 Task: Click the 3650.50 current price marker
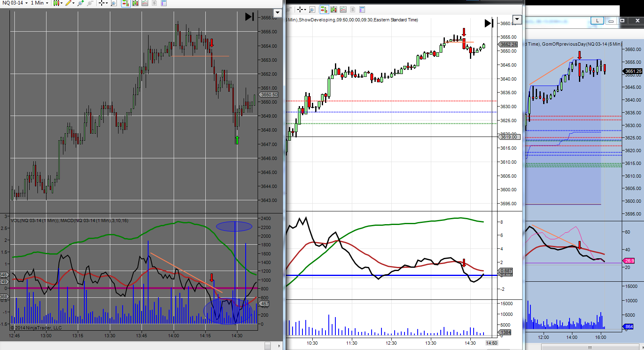pos(269,95)
